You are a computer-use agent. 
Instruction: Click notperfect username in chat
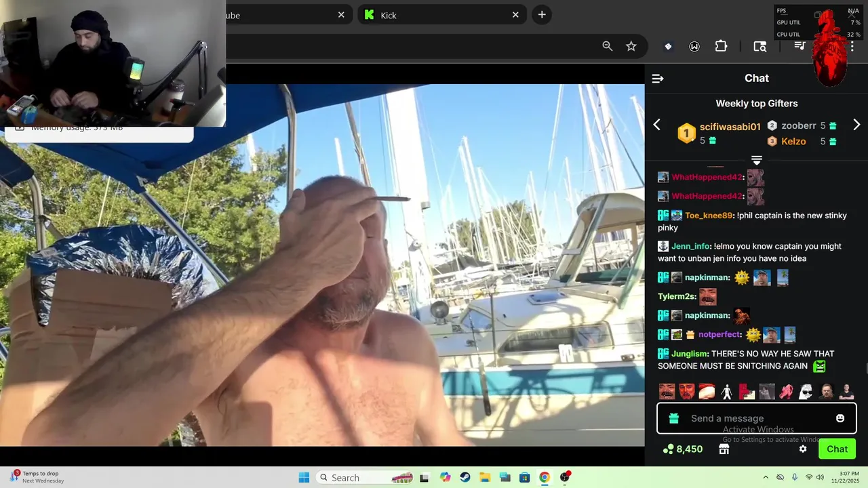pyautogui.click(x=719, y=334)
